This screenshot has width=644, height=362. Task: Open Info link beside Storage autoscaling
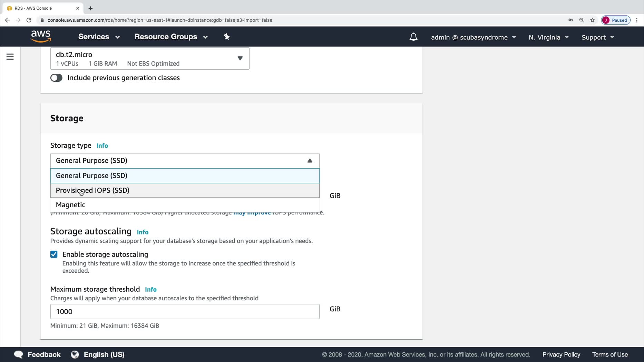[143, 232]
